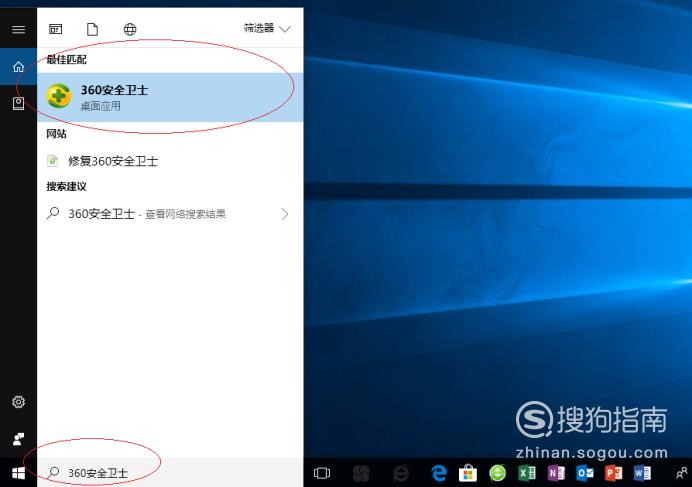The height and width of the screenshot is (487, 692).
Task: Filter results by Web globe icon
Action: [130, 29]
